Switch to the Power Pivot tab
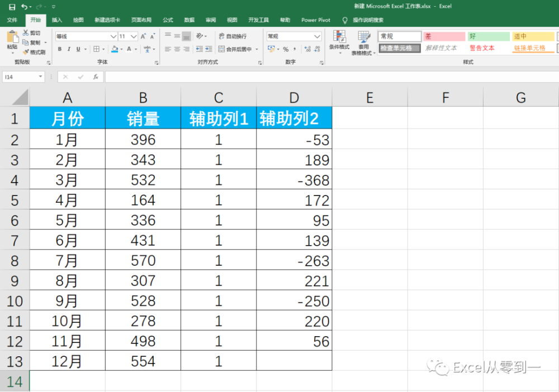 point(315,20)
